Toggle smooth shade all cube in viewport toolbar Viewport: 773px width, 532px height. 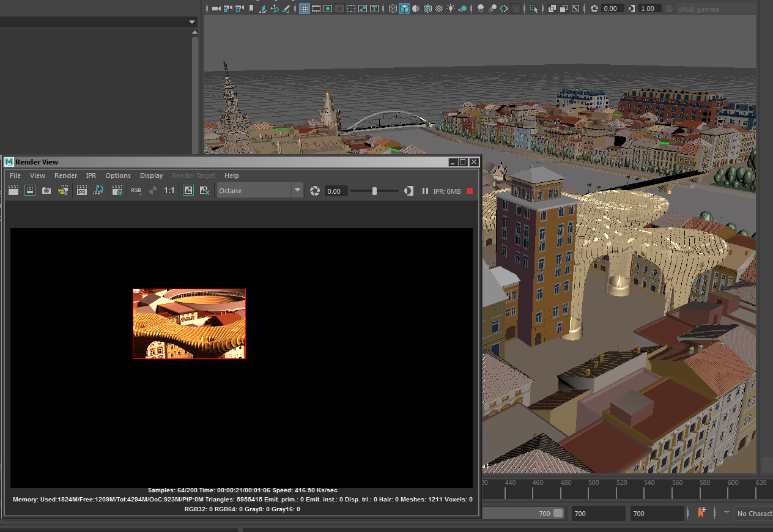click(x=404, y=9)
